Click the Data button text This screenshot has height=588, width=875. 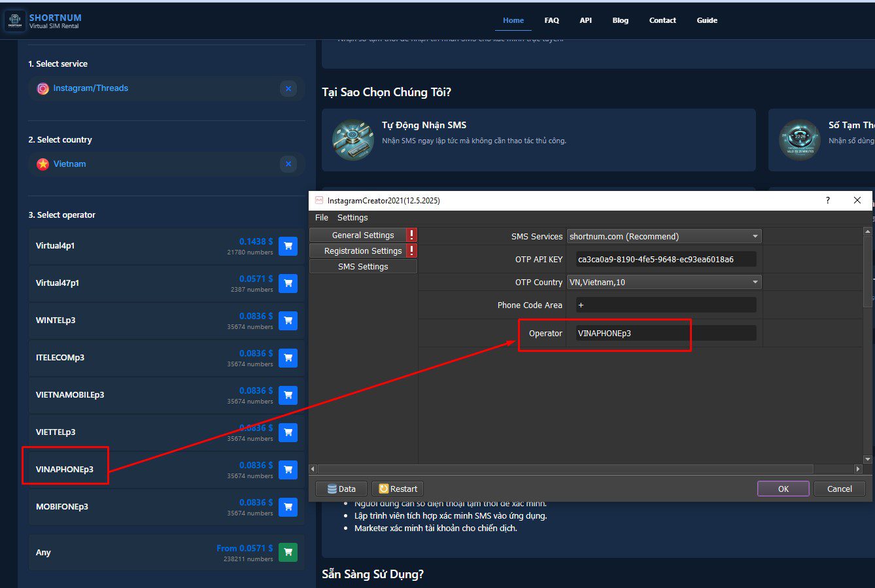347,489
